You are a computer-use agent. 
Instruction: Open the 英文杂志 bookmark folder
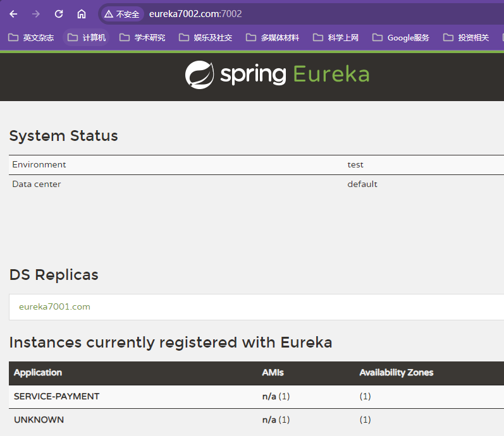point(31,38)
